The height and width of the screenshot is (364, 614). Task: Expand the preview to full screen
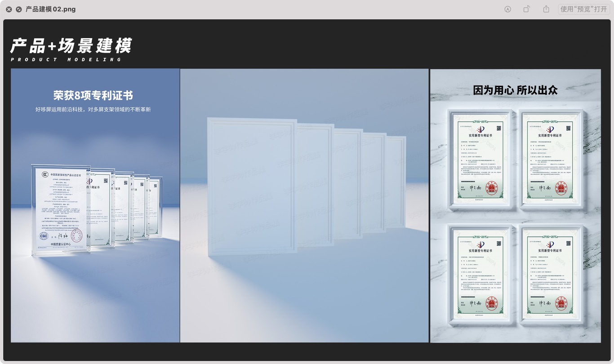[18, 9]
